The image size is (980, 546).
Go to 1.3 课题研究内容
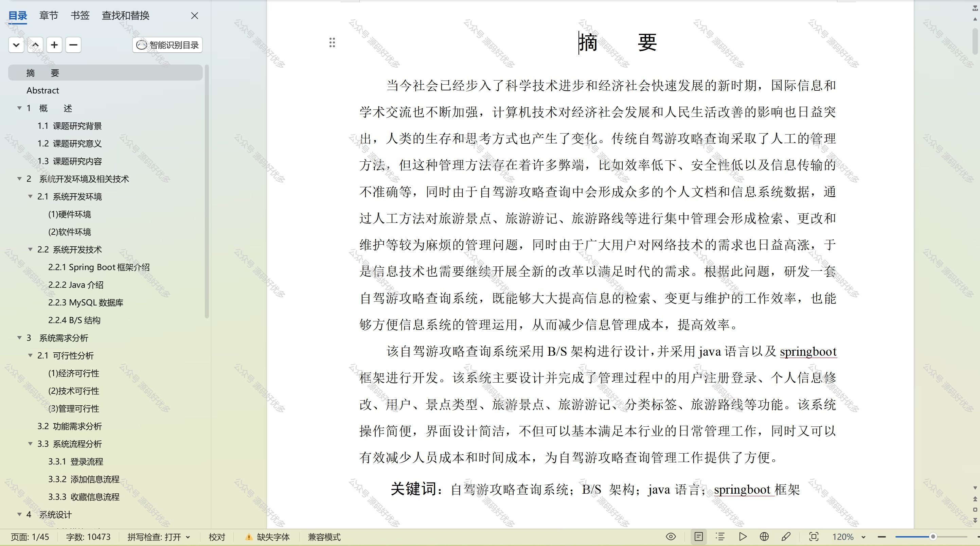click(70, 161)
